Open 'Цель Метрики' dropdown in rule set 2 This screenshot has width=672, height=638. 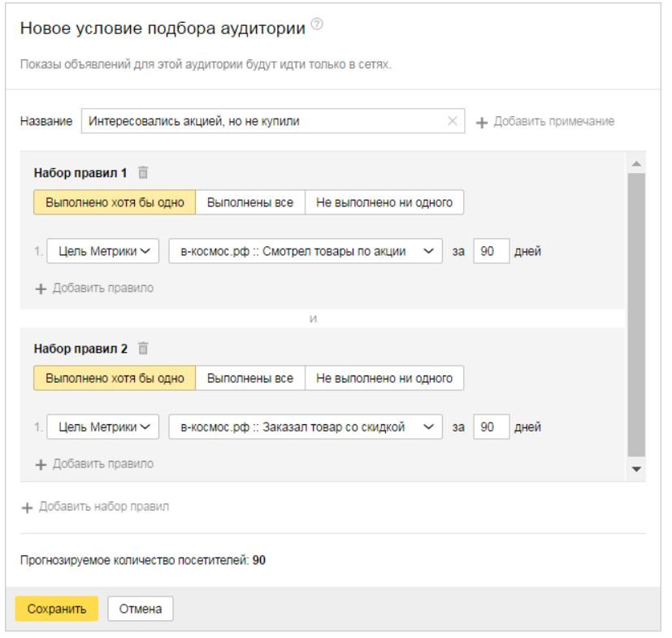coord(102,428)
